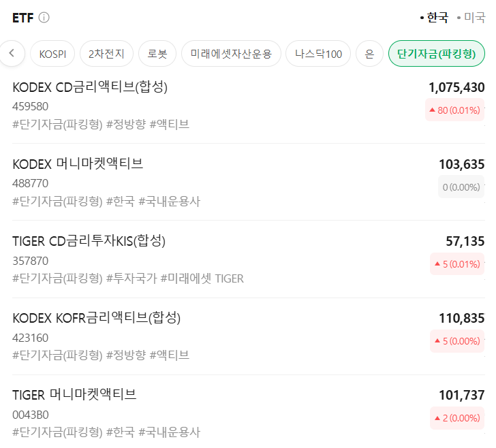This screenshot has height=448, width=496.
Task: Click the #미래에셋 TIGER hashtag
Action: click(202, 278)
